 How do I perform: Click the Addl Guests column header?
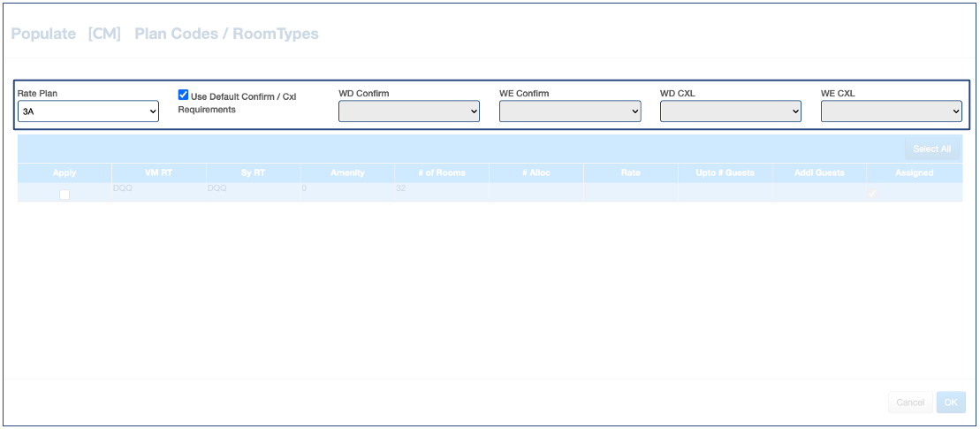point(819,172)
